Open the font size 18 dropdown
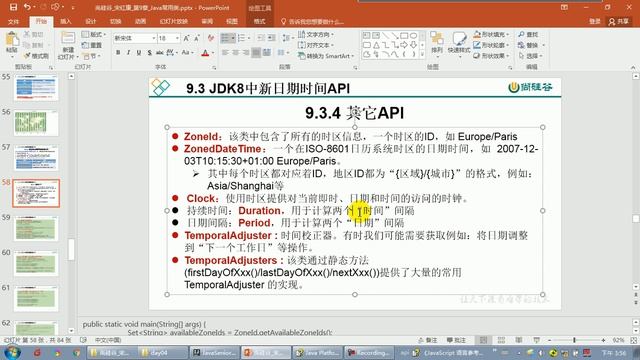 pyautogui.click(x=177, y=38)
